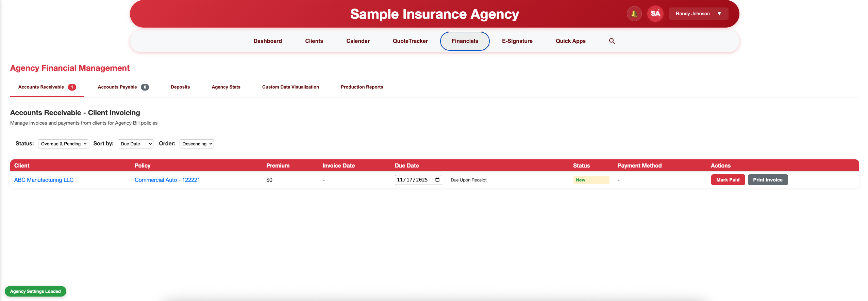Open the Sort by dropdown
The image size is (868, 301).
coord(135,144)
